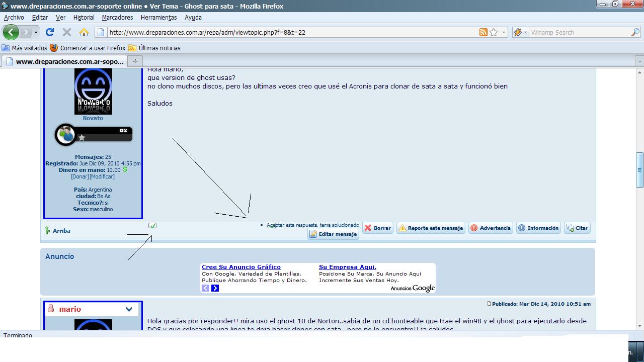Click the Winamp Search input field
Viewport: 644px width, 362px height.
click(x=579, y=32)
